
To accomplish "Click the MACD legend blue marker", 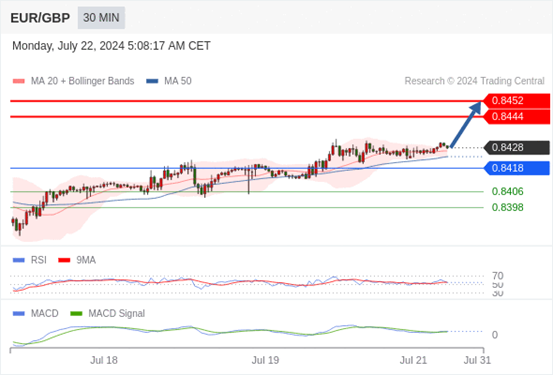I will click(19, 313).
